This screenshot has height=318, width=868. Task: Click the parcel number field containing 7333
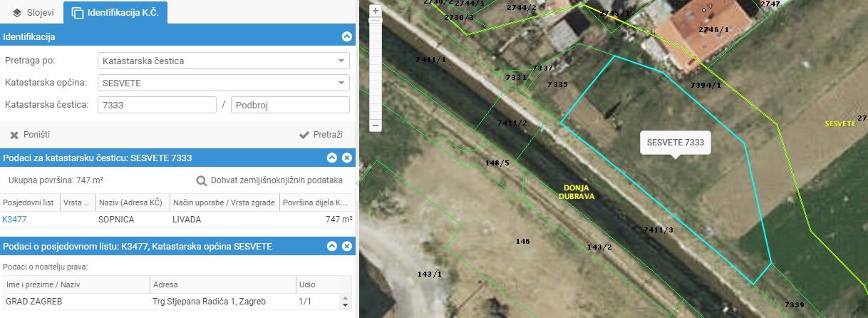156,105
